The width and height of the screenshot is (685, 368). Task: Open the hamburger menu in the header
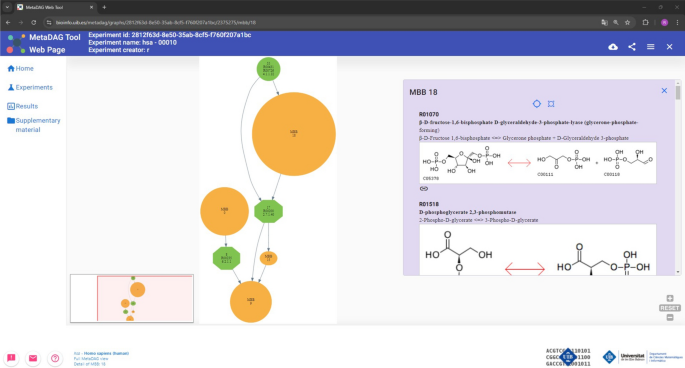click(650, 47)
